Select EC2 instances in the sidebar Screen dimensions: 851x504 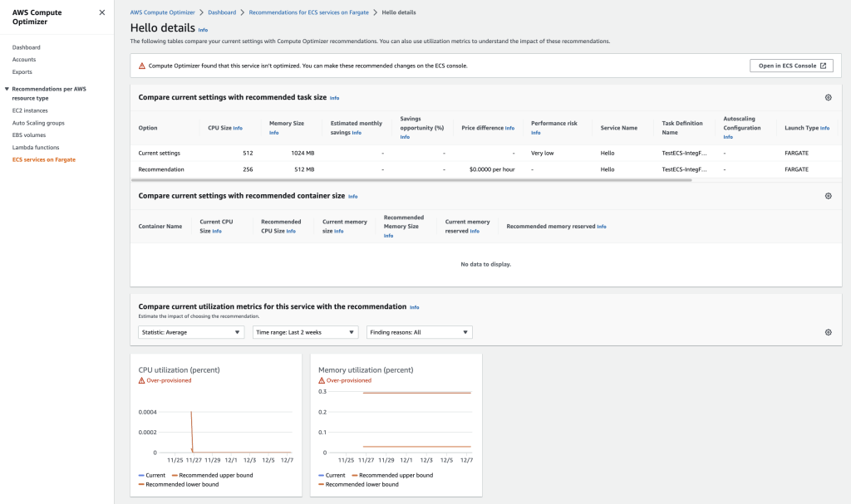click(30, 109)
